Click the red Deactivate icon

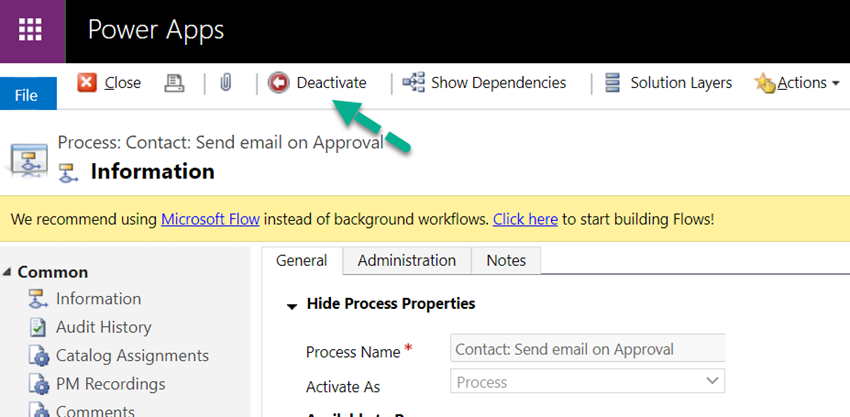point(279,83)
